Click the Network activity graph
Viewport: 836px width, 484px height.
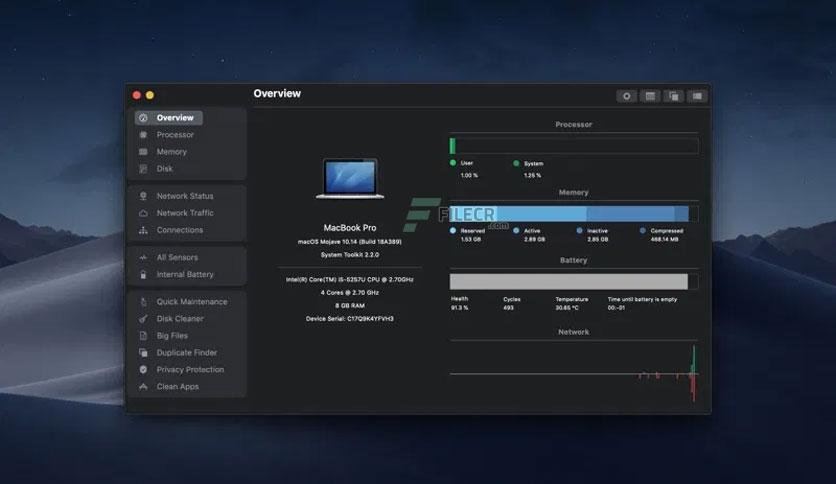coord(574,374)
